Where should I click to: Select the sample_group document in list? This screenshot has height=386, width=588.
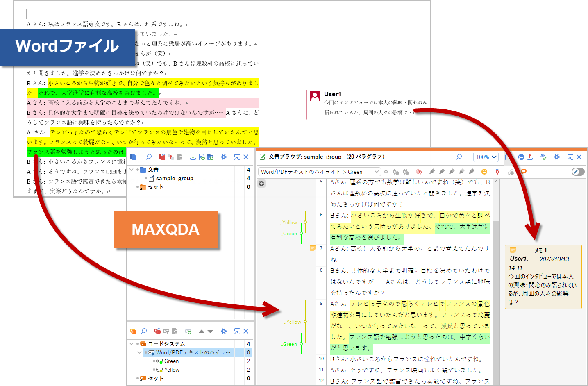175,178
